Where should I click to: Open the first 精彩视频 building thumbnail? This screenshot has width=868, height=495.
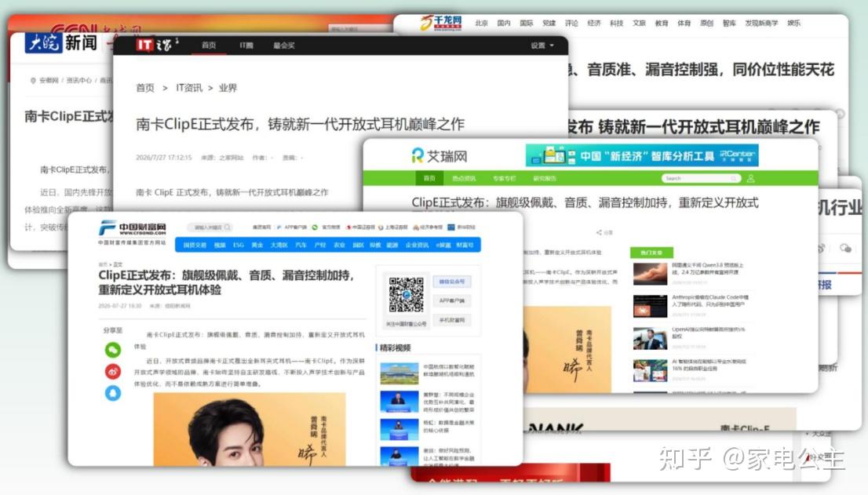point(399,373)
